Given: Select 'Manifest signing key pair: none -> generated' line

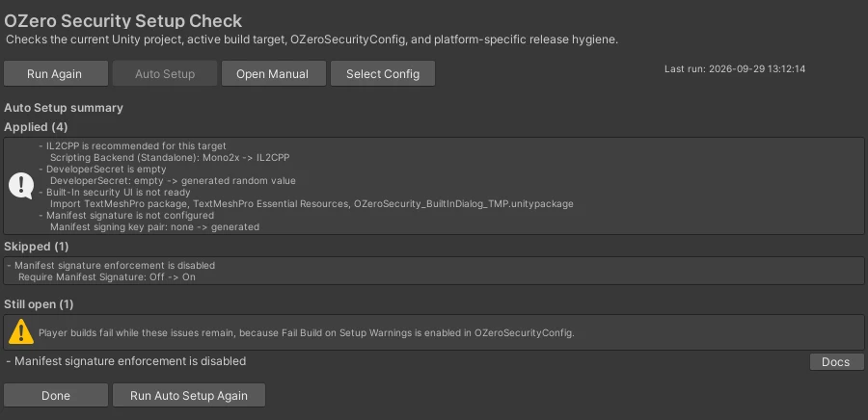Looking at the screenshot, I should click(x=154, y=226).
